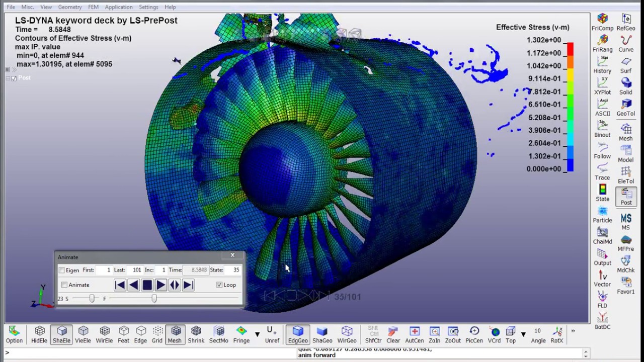Open the Application menu
The width and height of the screenshot is (644, 362).
pos(119,7)
